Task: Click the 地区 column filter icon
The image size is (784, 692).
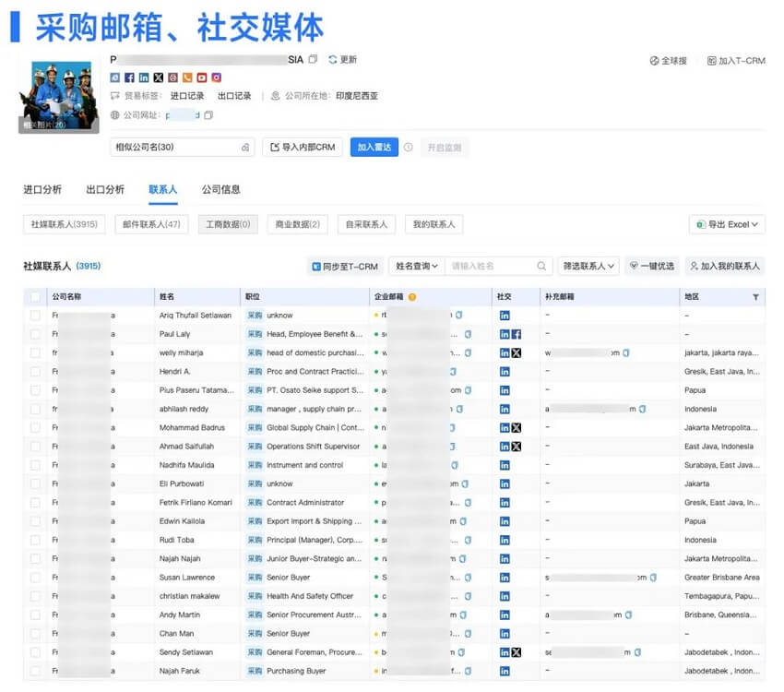Action: (756, 297)
